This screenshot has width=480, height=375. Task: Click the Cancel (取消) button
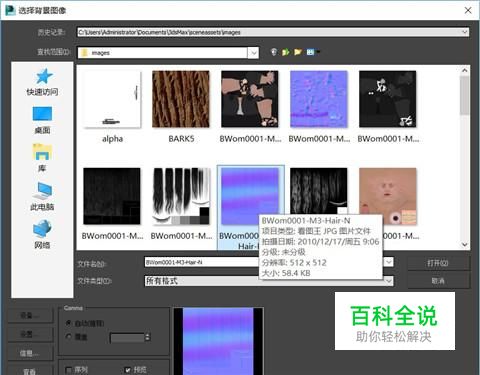pyautogui.click(x=438, y=281)
